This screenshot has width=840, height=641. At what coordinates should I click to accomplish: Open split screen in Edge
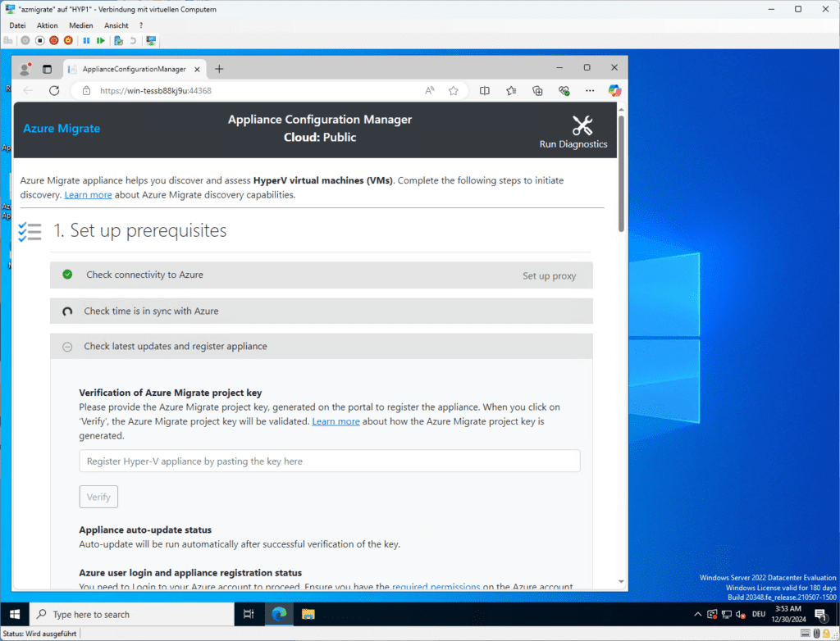[484, 90]
